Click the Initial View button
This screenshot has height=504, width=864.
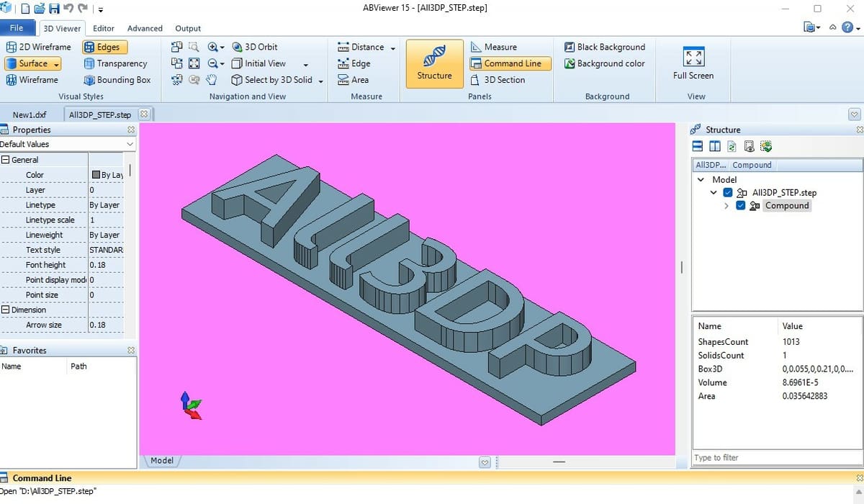click(x=258, y=63)
